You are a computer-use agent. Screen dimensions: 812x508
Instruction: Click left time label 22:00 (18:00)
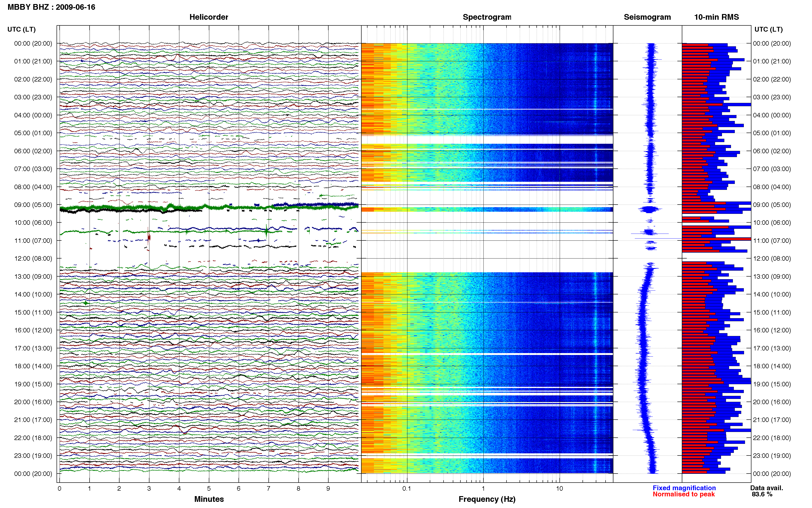[33, 438]
